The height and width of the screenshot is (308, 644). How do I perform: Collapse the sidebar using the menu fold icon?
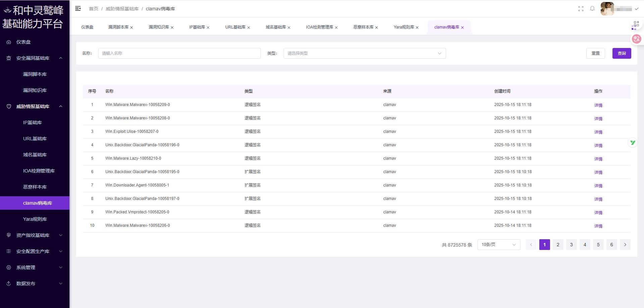click(78, 9)
